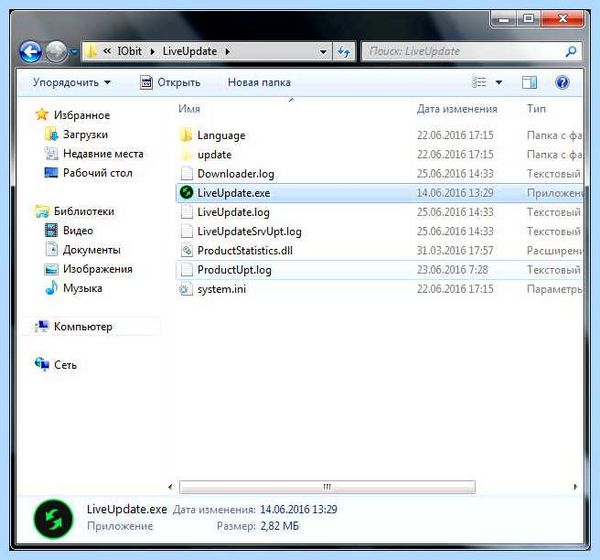Image resolution: width=600 pixels, height=560 pixels.
Task: Click the large LiveUpdate icon in details pane
Action: [53, 519]
